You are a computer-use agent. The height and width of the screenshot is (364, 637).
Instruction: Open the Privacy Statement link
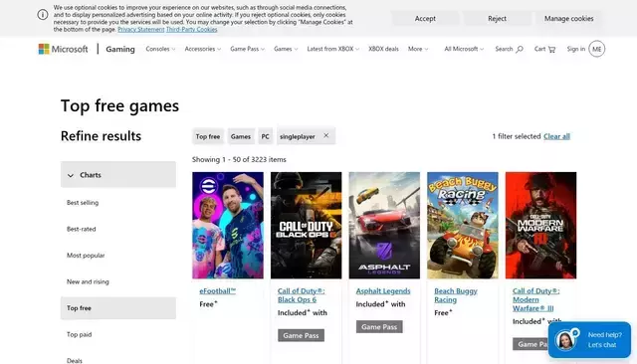(141, 30)
